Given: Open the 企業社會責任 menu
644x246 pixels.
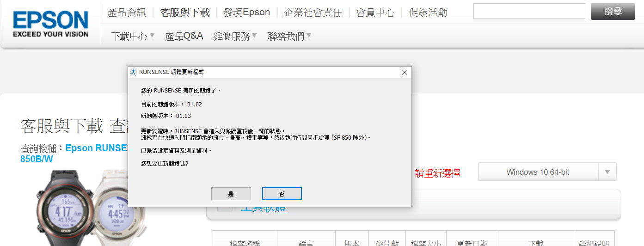Looking at the screenshot, I should pyautogui.click(x=313, y=12).
